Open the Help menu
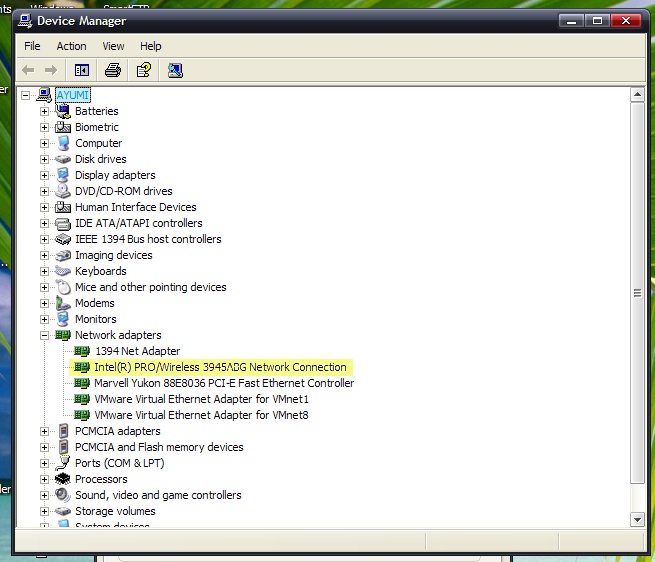 (150, 46)
